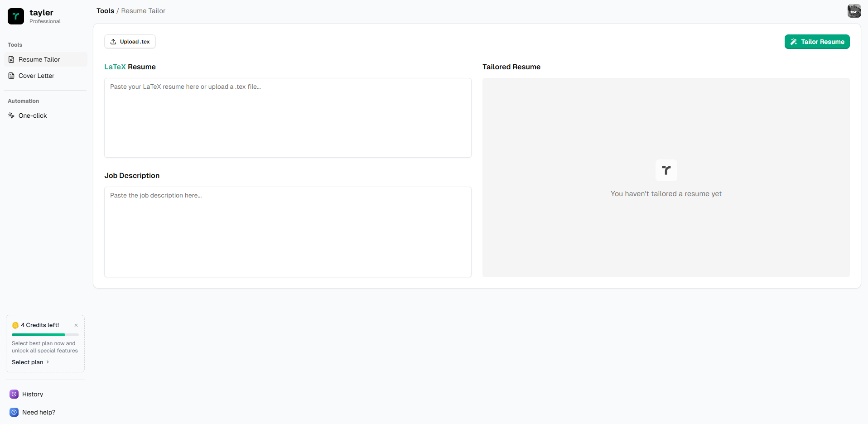This screenshot has height=424, width=868.
Task: Click the credits progress bar
Action: [45, 335]
